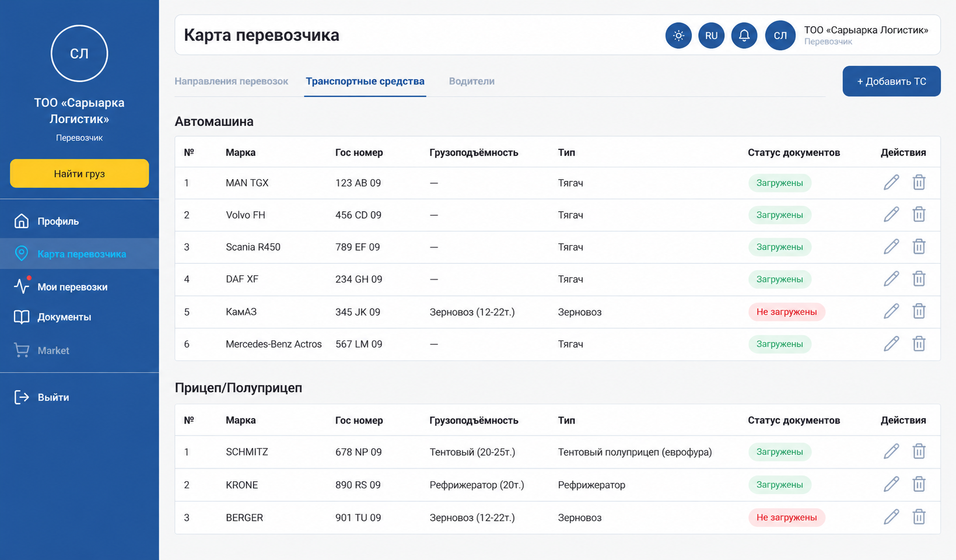The width and height of the screenshot is (956, 560).
Task: Click ТОО «Сарыарка Логистик» in header
Action: pyautogui.click(x=866, y=30)
